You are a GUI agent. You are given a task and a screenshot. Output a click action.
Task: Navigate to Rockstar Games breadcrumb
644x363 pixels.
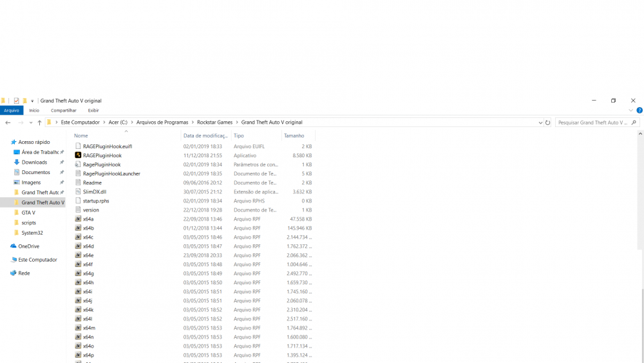[x=215, y=123]
